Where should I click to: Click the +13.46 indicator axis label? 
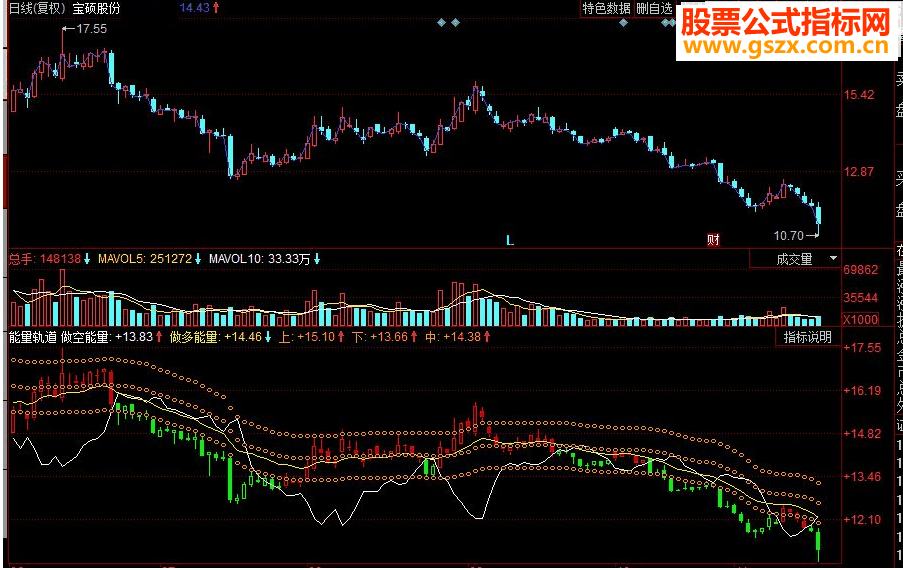click(x=862, y=477)
